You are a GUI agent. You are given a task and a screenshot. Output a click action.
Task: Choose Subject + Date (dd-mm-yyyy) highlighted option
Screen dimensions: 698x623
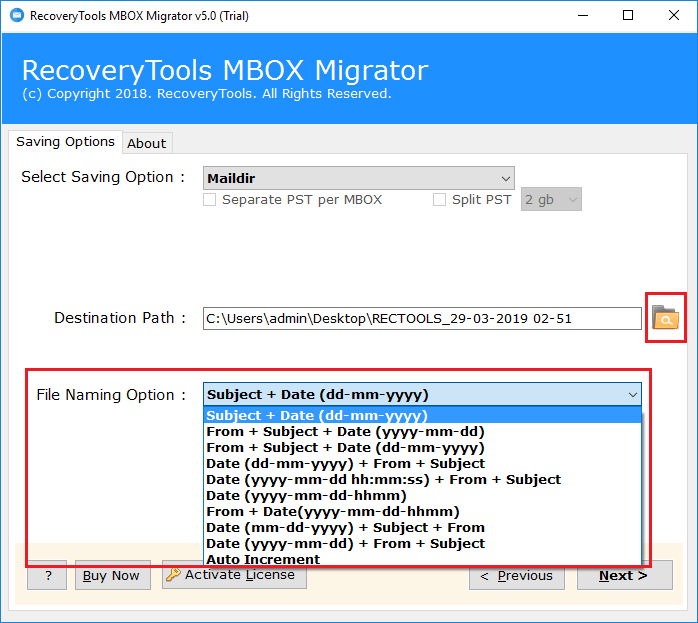[x=422, y=415]
